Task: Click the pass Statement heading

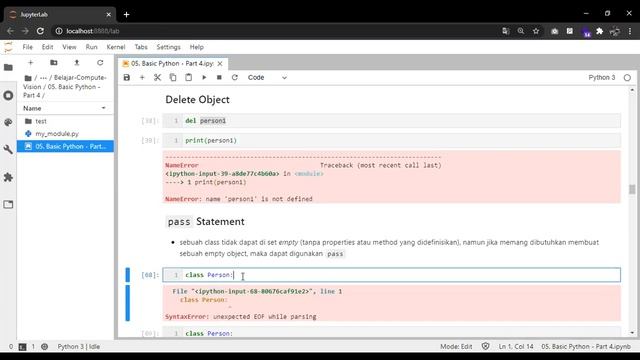Action: click(206, 221)
